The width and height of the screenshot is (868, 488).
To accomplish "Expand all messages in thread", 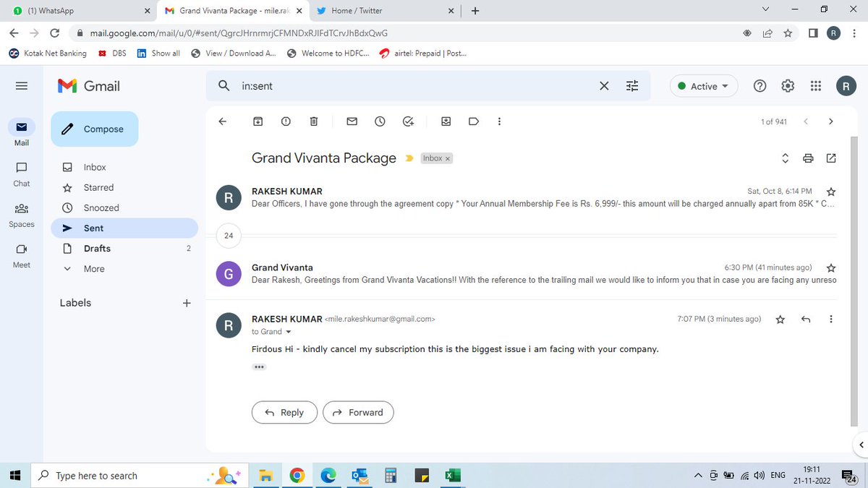I will pos(785,158).
